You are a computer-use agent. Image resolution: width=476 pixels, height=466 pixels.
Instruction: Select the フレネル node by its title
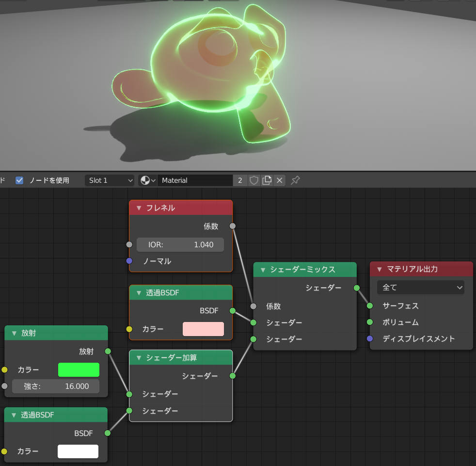pos(160,208)
